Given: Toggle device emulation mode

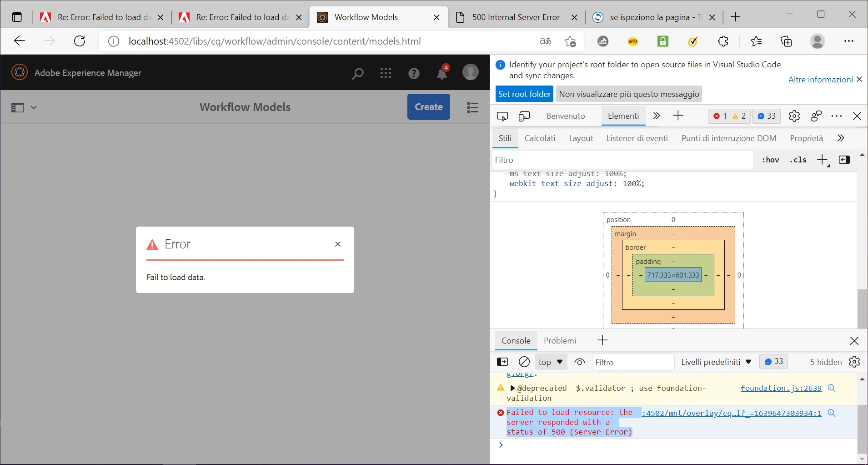Looking at the screenshot, I should click(524, 116).
